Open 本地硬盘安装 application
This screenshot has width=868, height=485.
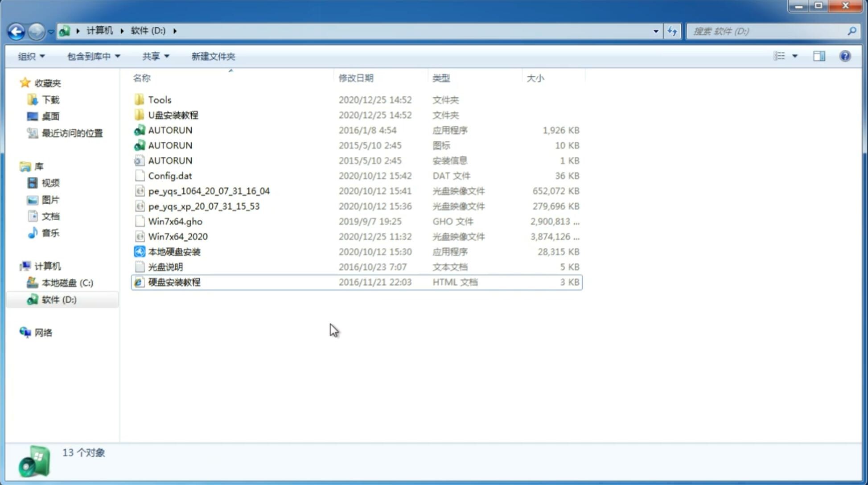click(x=174, y=251)
